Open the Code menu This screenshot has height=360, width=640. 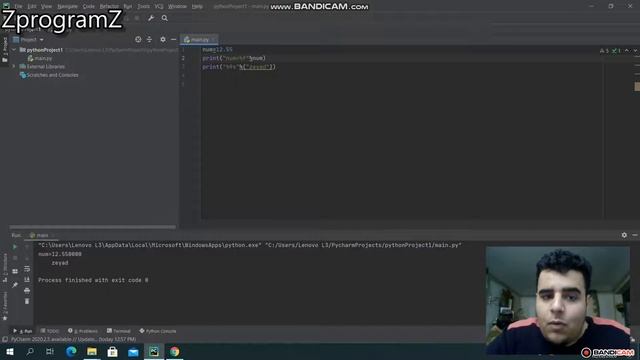[89, 7]
